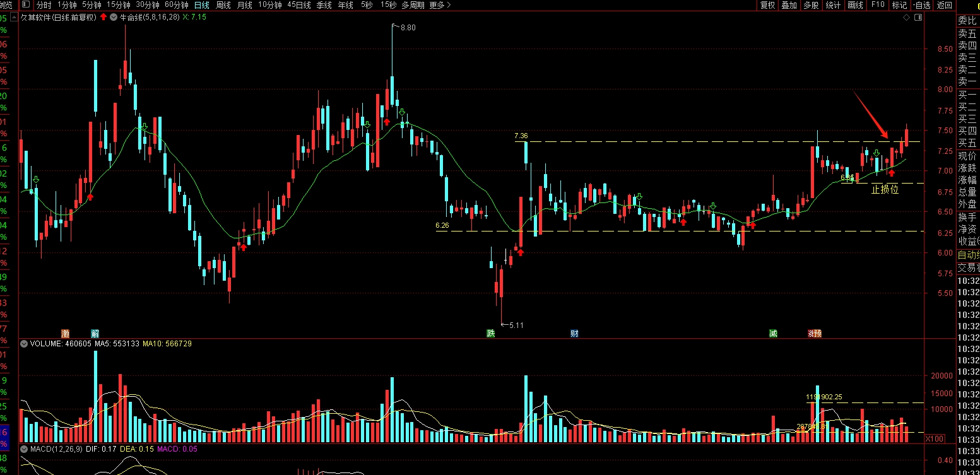Viewport: 980px width, 475px height.
Task: Open the F10 company info
Action: 877,5
